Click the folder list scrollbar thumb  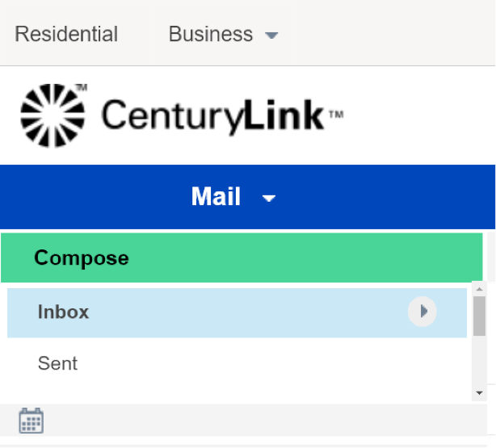click(x=479, y=316)
